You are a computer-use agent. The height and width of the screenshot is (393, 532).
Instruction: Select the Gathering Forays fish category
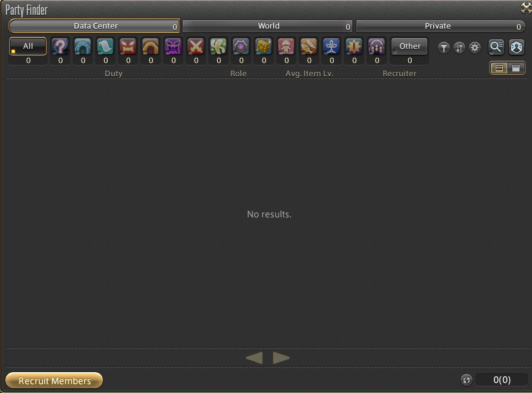pos(309,46)
